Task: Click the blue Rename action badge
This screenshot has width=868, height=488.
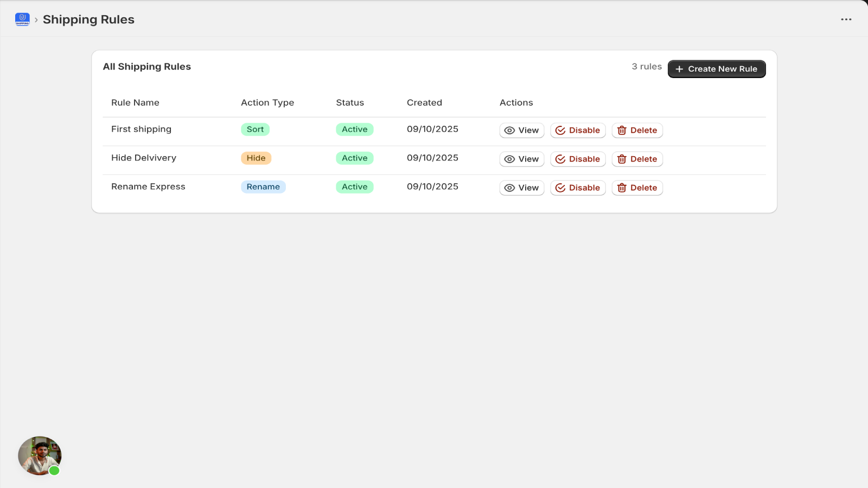Action: [263, 187]
